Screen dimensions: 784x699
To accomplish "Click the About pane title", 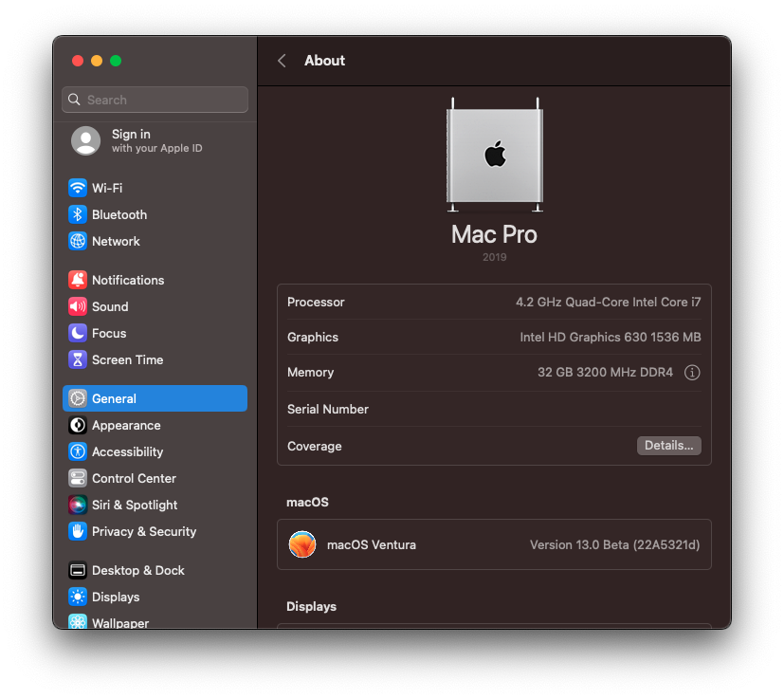I will pyautogui.click(x=324, y=61).
